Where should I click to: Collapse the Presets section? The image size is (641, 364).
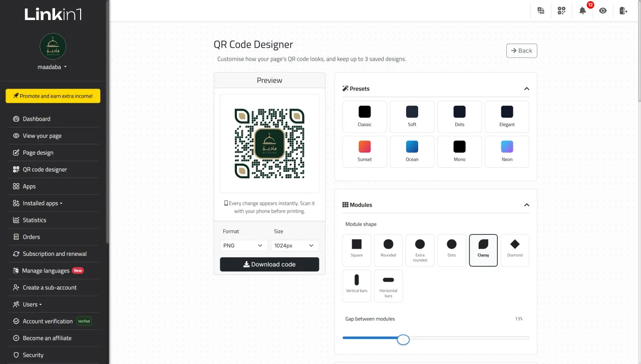coord(526,89)
